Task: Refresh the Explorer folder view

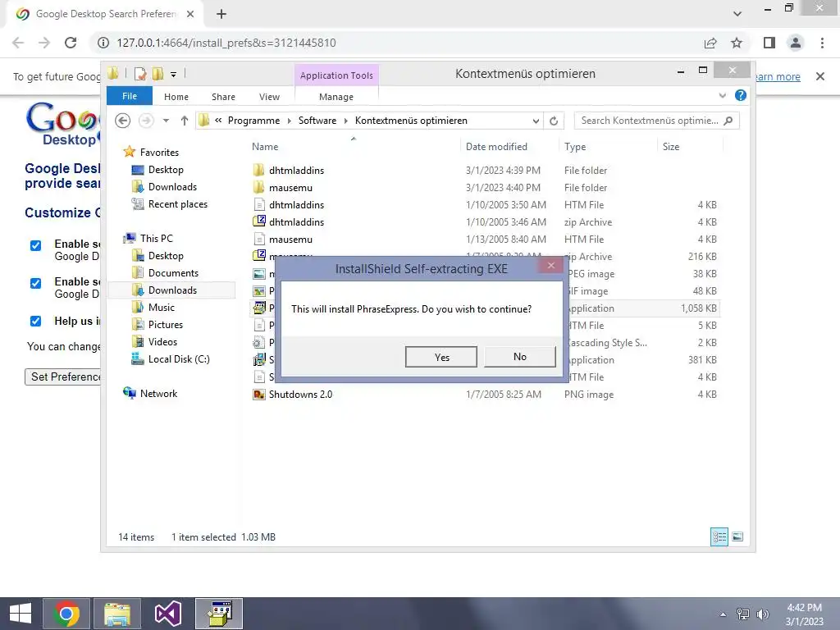Action: click(x=554, y=121)
